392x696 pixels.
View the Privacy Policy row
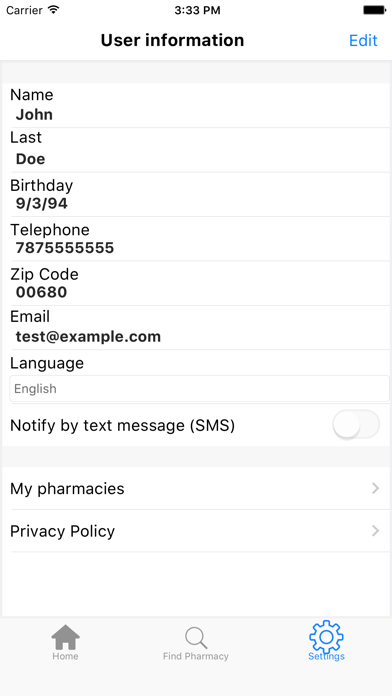tap(196, 531)
